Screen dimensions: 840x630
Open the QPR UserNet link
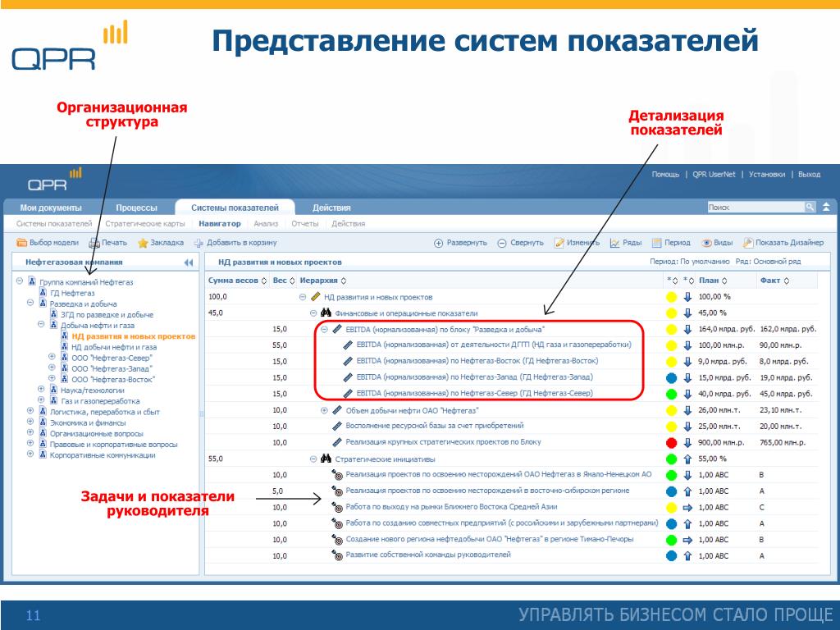714,175
